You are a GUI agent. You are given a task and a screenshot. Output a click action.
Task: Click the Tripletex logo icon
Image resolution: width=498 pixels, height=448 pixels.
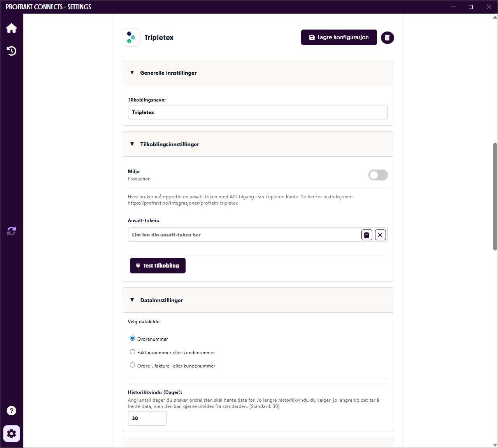coord(131,37)
